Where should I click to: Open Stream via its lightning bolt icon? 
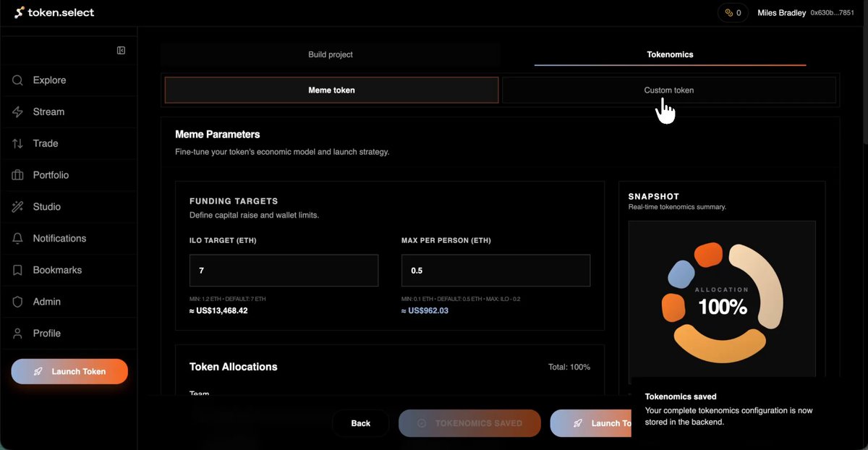(x=18, y=112)
